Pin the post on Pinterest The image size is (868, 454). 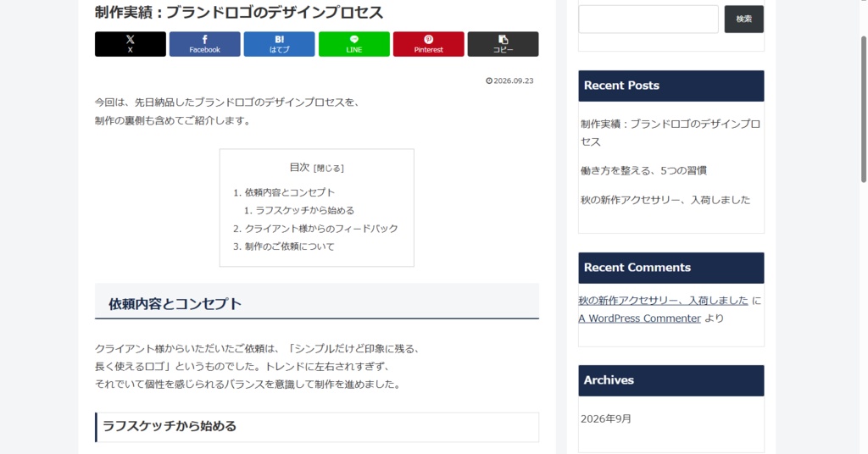(428, 44)
